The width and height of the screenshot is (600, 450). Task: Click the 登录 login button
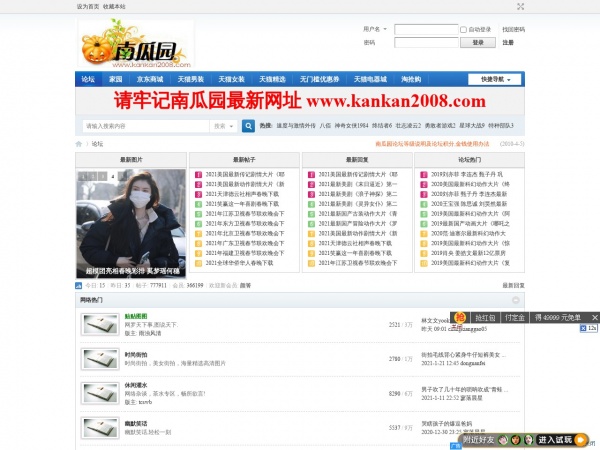point(477,43)
